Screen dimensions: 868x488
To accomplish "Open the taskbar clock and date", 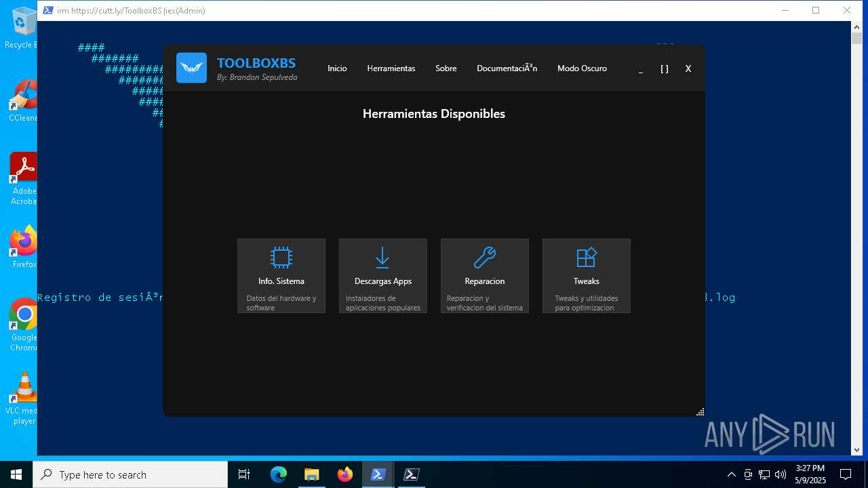I will coord(810,474).
